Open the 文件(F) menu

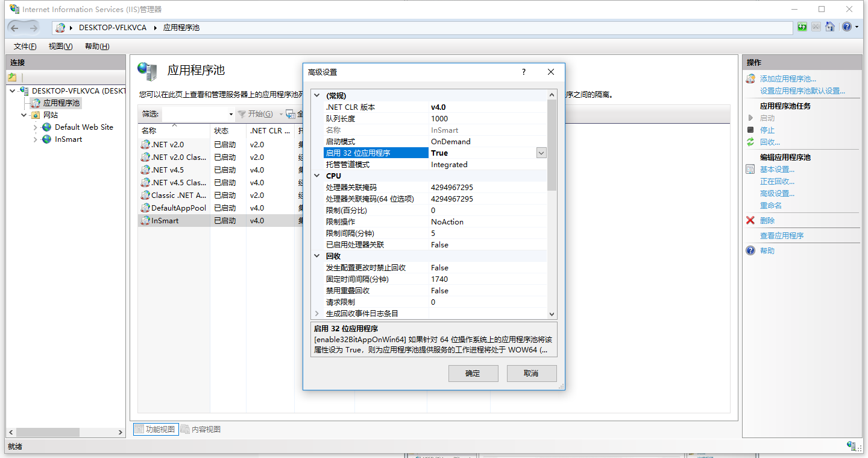25,46
